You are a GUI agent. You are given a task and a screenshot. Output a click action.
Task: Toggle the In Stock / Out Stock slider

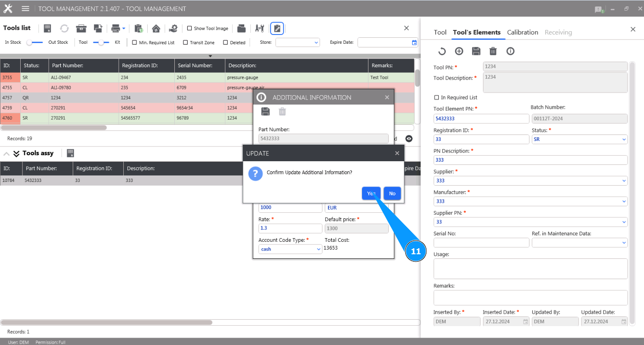pos(35,42)
